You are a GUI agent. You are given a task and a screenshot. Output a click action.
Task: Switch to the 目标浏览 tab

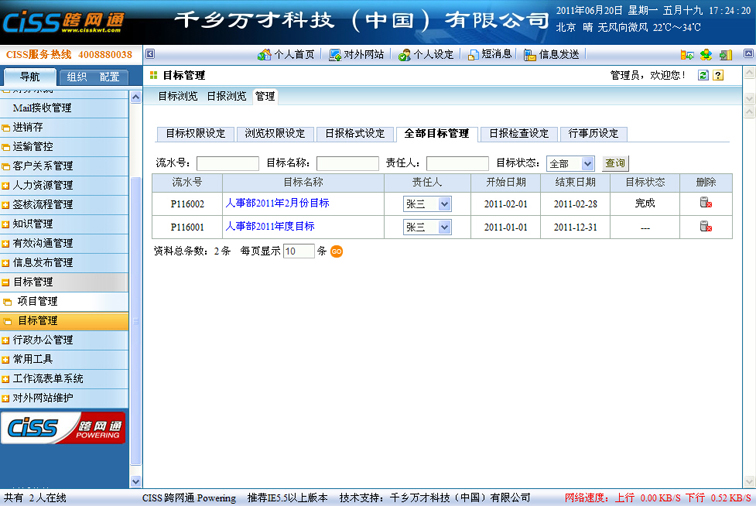[x=178, y=97]
